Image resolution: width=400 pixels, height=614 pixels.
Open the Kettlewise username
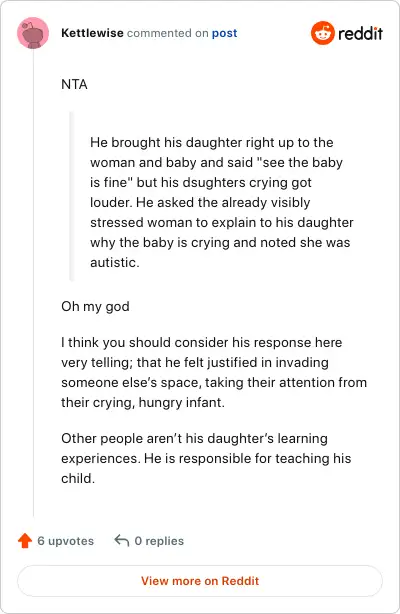(x=92, y=33)
